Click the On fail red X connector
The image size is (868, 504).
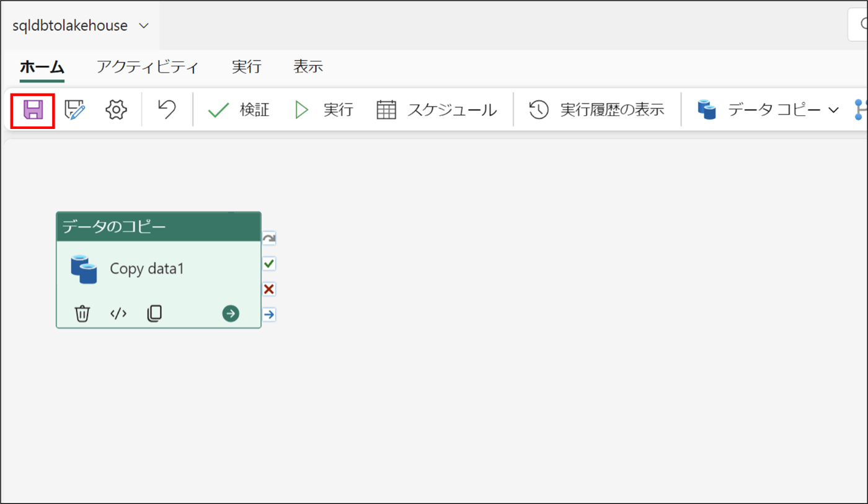pos(269,290)
